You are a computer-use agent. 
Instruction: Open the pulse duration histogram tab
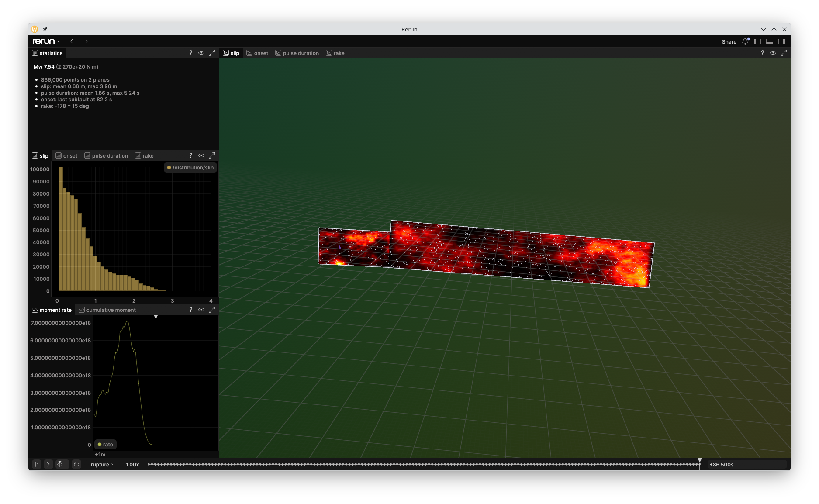[x=106, y=156]
